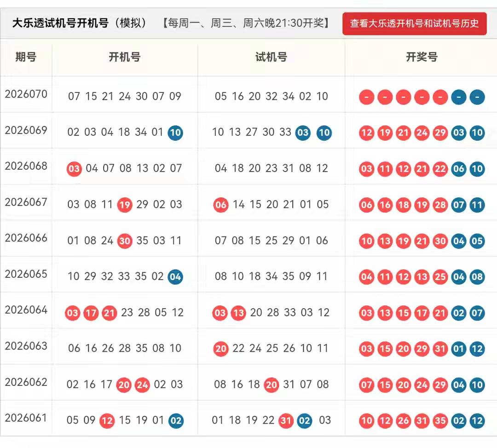Select issue number 2026061
497x448 pixels.
(26, 418)
